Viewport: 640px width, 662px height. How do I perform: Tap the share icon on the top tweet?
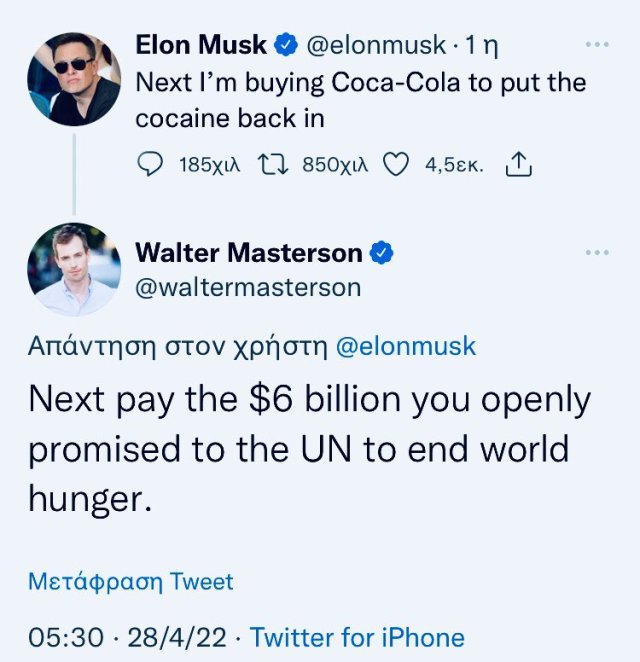tap(518, 166)
